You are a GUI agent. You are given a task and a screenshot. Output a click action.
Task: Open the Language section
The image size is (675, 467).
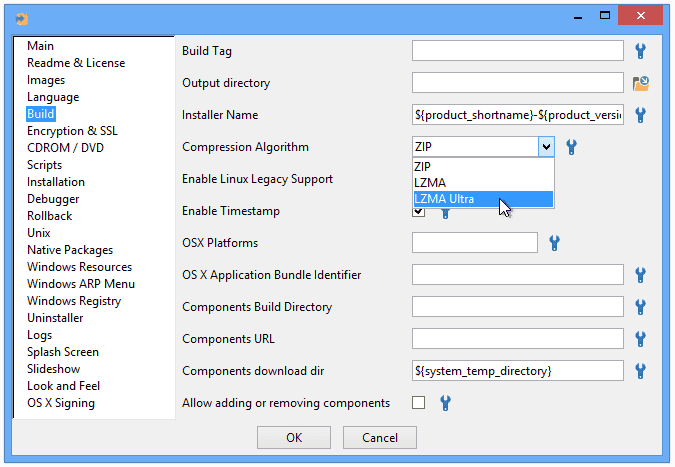[x=53, y=97]
